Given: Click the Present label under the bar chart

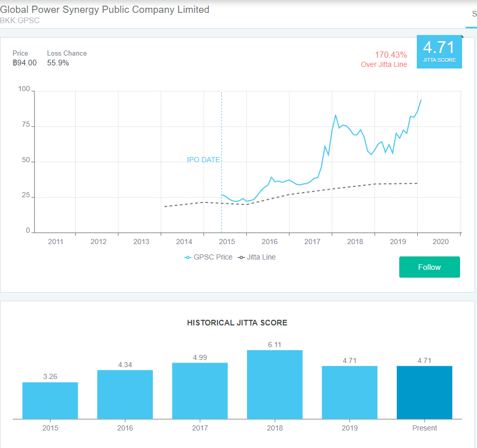Looking at the screenshot, I should [x=425, y=428].
